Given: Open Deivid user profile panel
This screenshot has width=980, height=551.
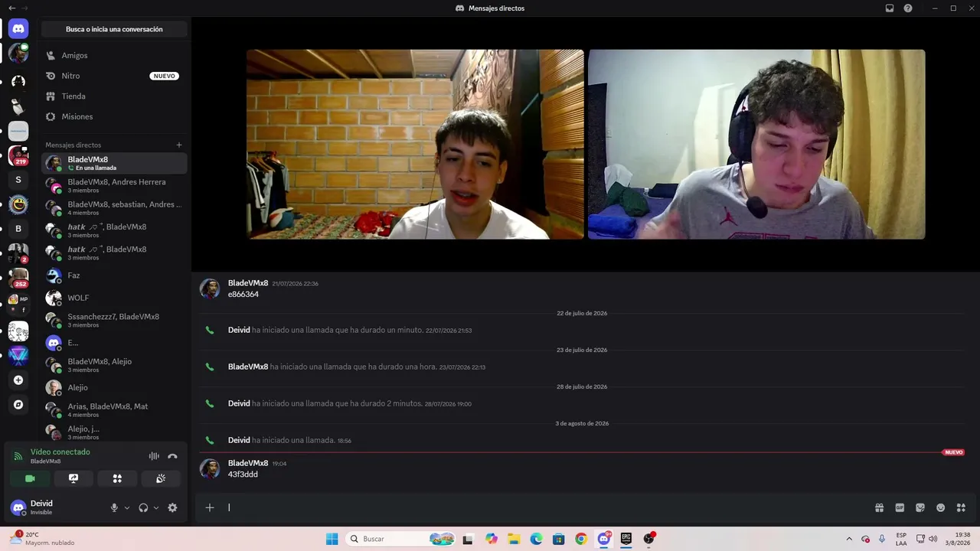Looking at the screenshot, I should pos(55,507).
